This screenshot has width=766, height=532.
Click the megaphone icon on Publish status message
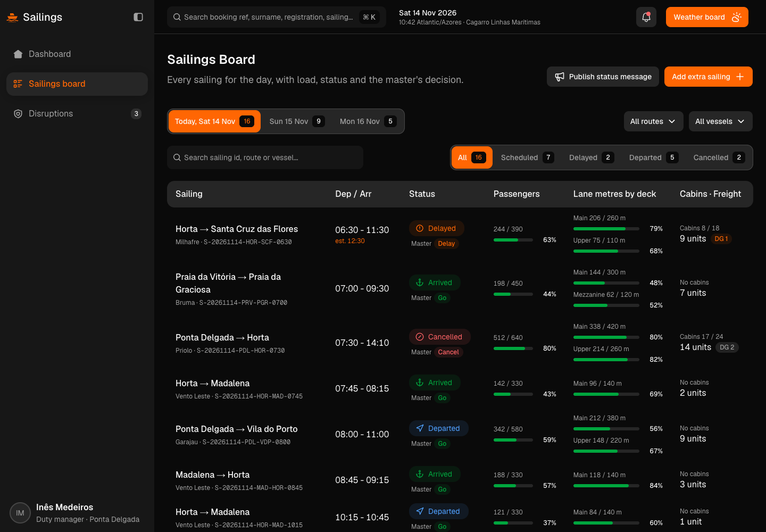click(560, 77)
